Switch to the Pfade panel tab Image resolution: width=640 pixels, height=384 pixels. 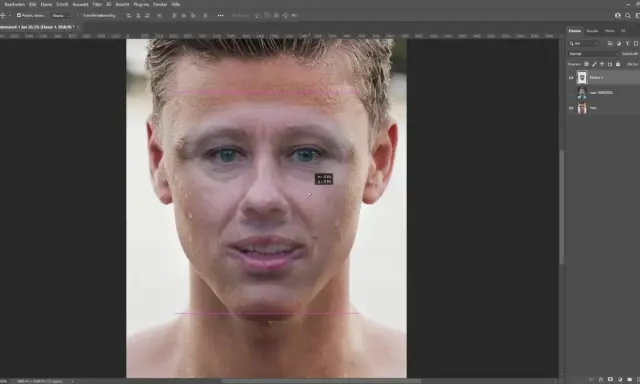609,31
